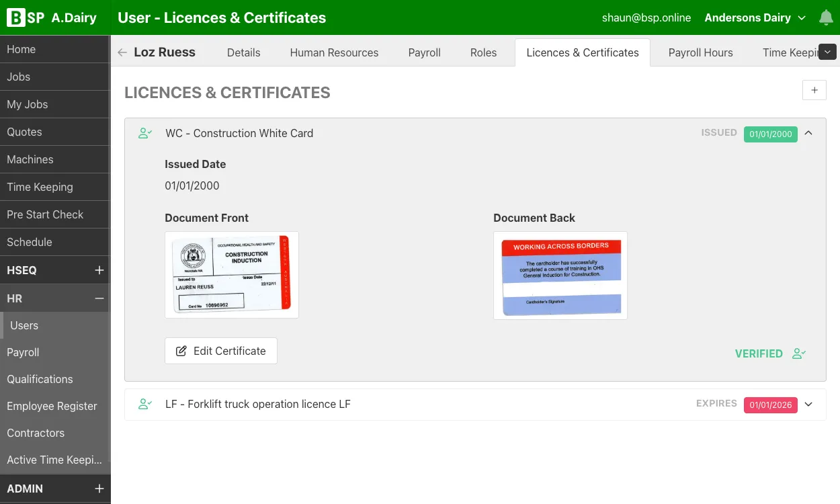Click LF - Forklift truck operation licence title
This screenshot has height=504, width=840.
point(258,404)
